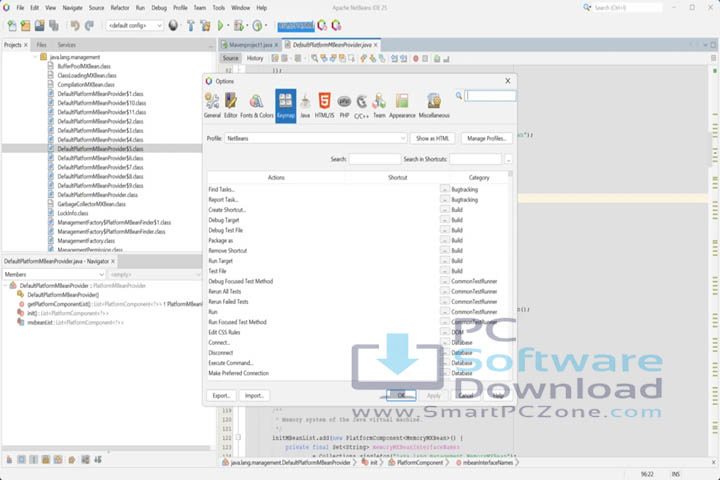Select the Rerun Failed Tests action row
This screenshot has width=720, height=480.
click(x=358, y=302)
